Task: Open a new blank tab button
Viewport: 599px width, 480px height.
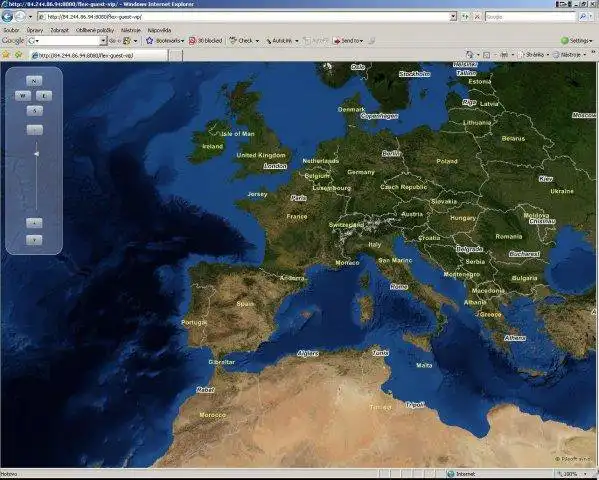Action: tap(176, 55)
